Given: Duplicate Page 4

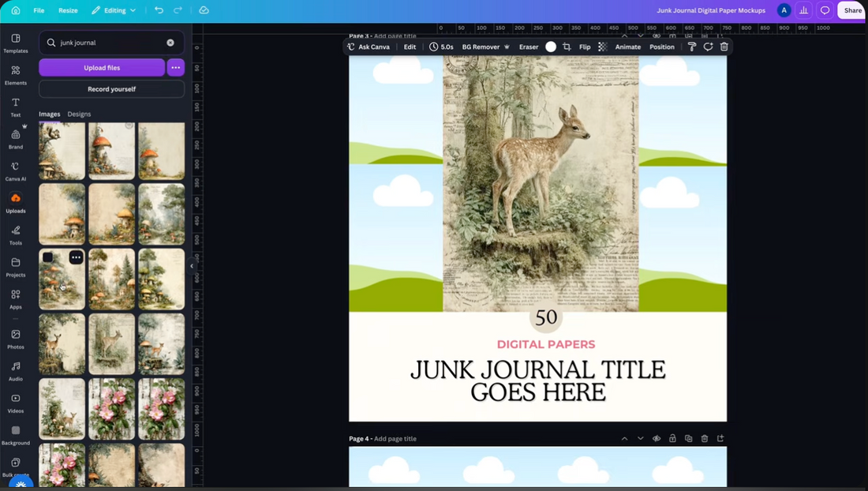Looking at the screenshot, I should [689, 438].
